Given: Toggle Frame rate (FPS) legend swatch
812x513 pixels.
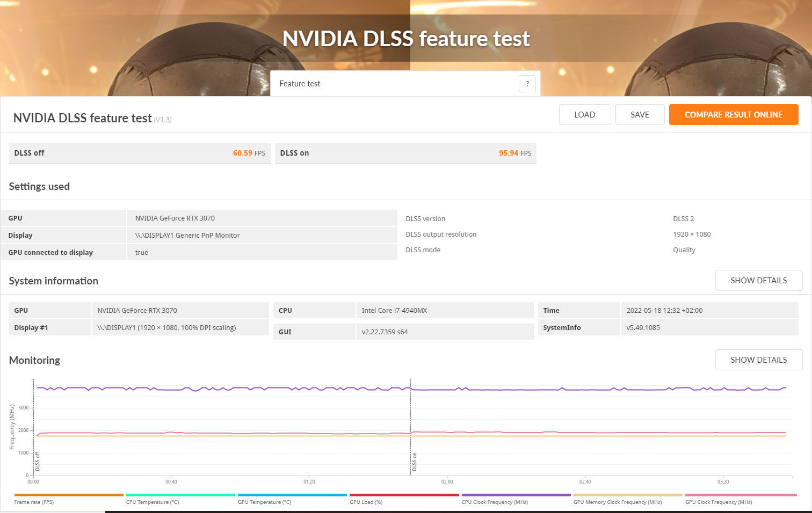Looking at the screenshot, I should (x=69, y=495).
